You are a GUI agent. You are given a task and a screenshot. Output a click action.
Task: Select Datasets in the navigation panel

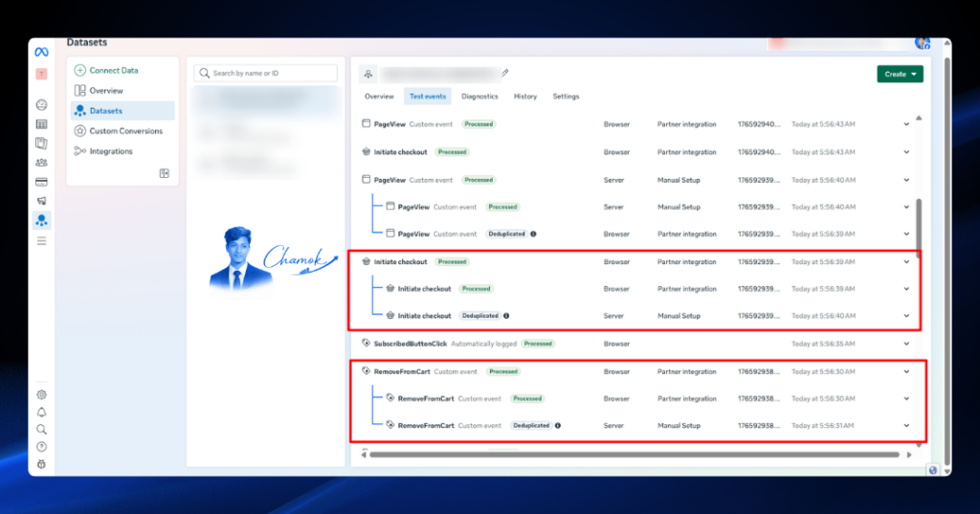(122, 111)
